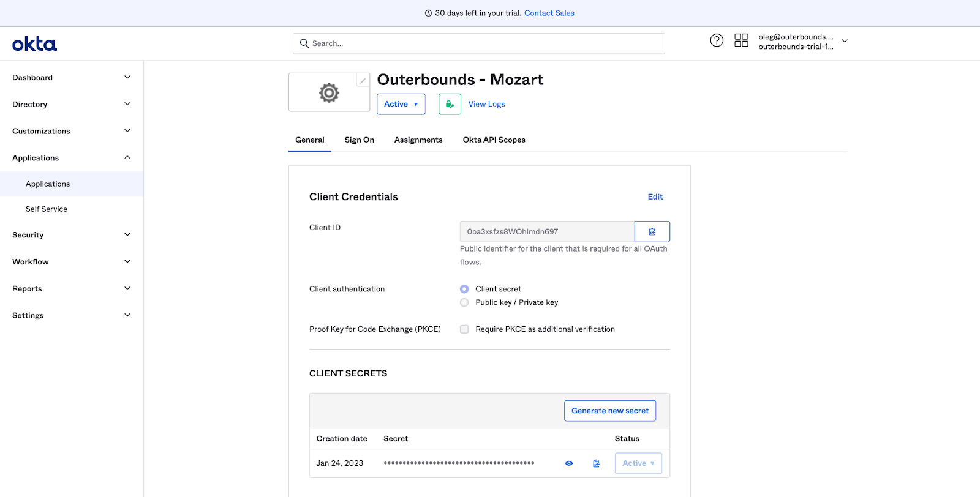The height and width of the screenshot is (497, 980).
Task: Click the Client ID value field
Action: pyautogui.click(x=547, y=231)
